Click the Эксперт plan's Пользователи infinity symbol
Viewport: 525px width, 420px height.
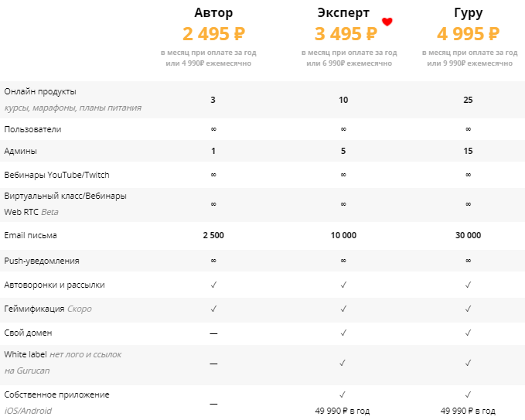point(343,129)
